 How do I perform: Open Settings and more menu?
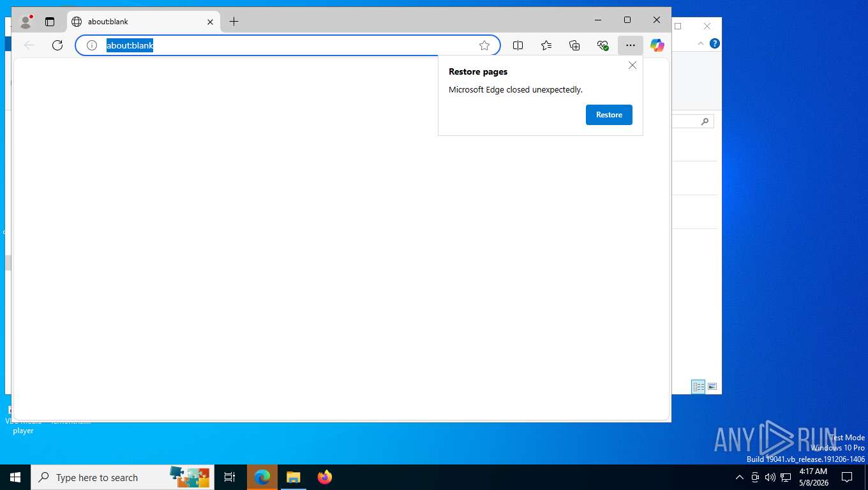(x=631, y=45)
